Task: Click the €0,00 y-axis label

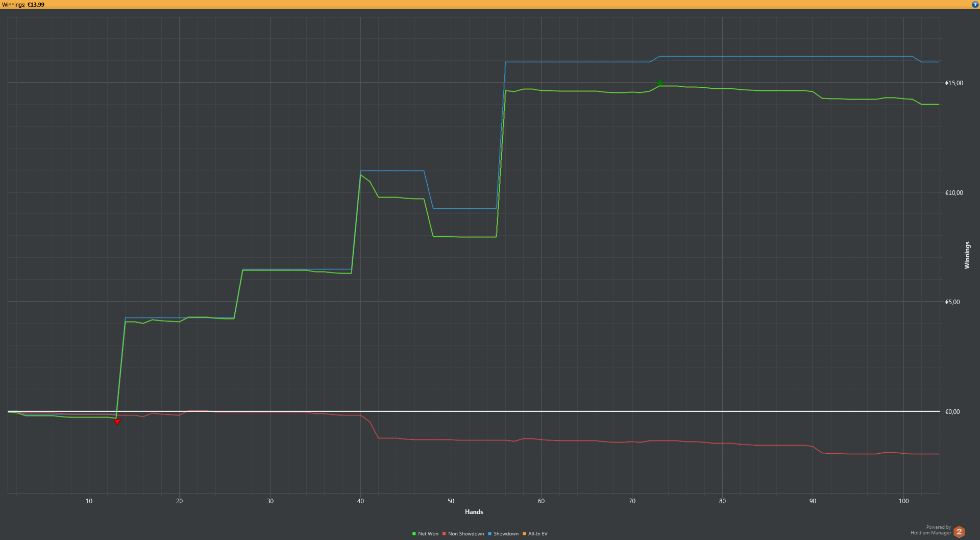Action: 952,412
